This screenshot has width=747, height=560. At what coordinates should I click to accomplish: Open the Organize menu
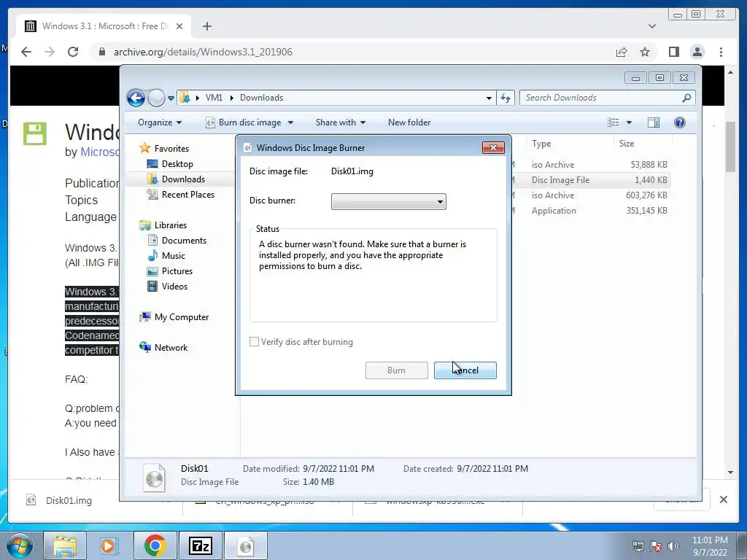click(x=160, y=122)
